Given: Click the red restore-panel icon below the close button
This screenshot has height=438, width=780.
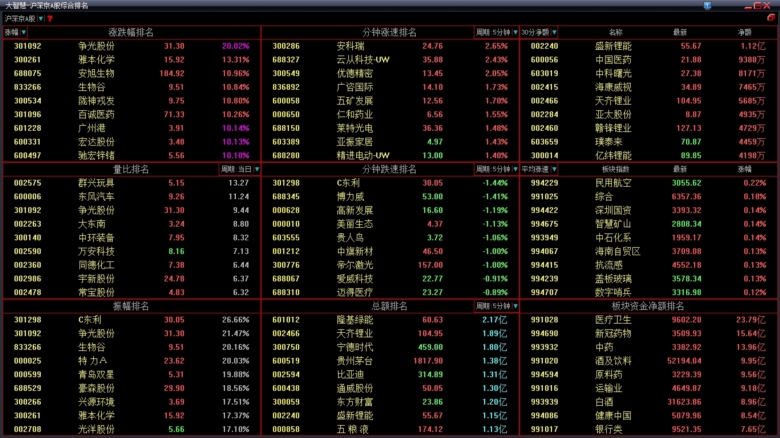Looking at the screenshot, I should pos(771,18).
